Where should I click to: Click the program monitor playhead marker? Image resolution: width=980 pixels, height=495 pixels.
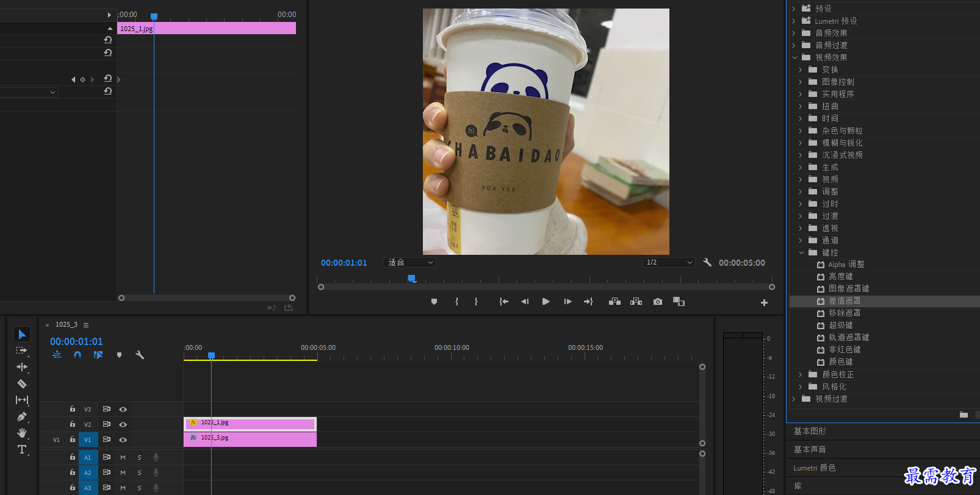click(412, 278)
